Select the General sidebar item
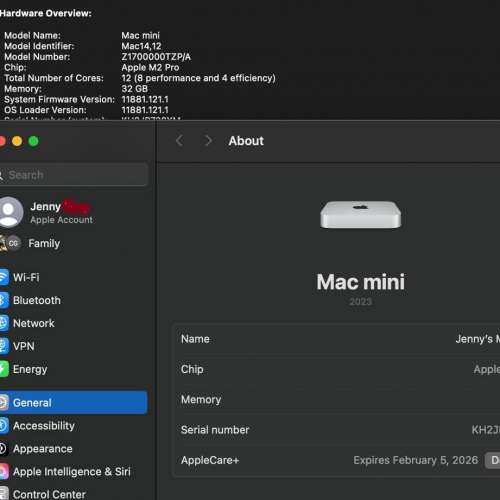The image size is (500, 500). pyautogui.click(x=73, y=403)
